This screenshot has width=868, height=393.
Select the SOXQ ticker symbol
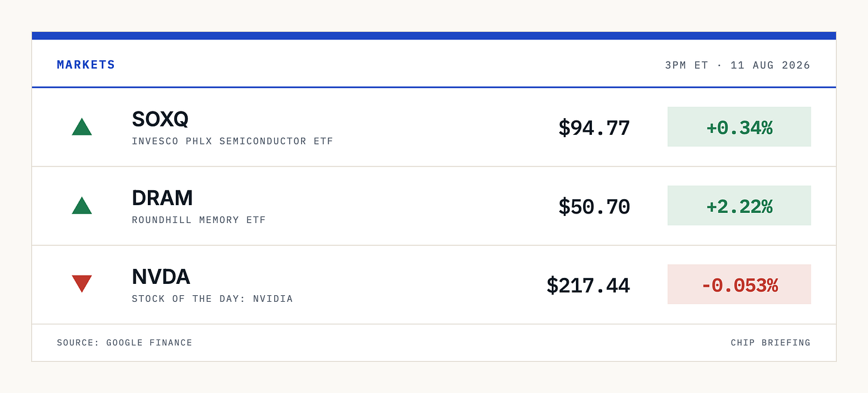pos(160,119)
